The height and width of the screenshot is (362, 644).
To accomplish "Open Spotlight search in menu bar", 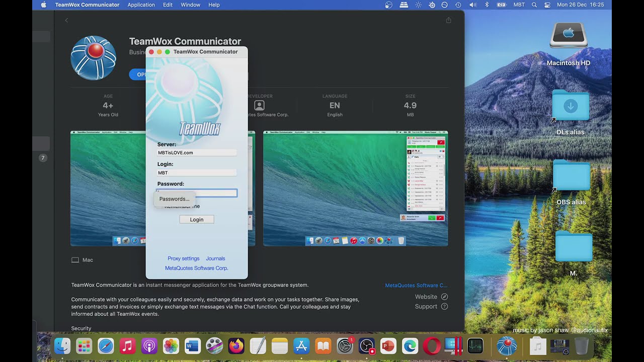I will point(534,5).
